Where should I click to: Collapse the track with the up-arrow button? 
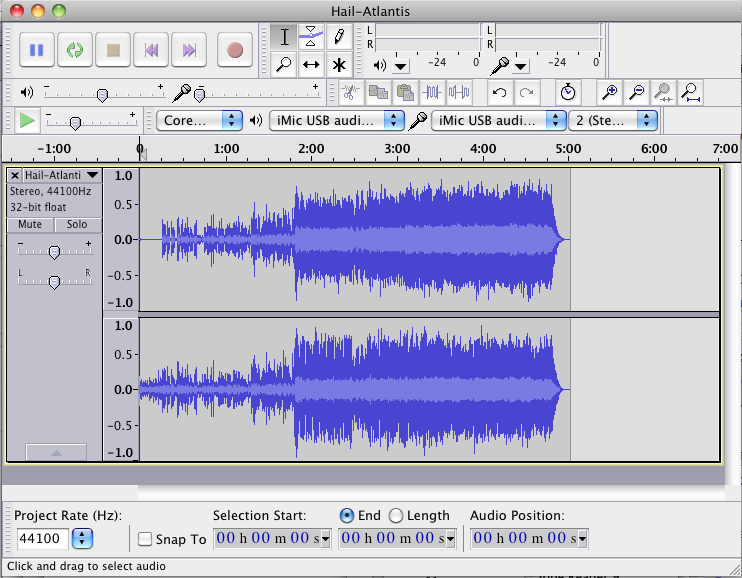click(56, 452)
